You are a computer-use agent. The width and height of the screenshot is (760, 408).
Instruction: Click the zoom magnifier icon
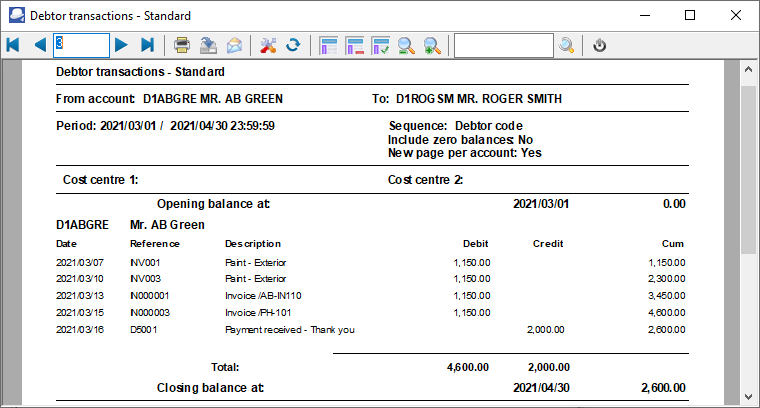tap(407, 45)
